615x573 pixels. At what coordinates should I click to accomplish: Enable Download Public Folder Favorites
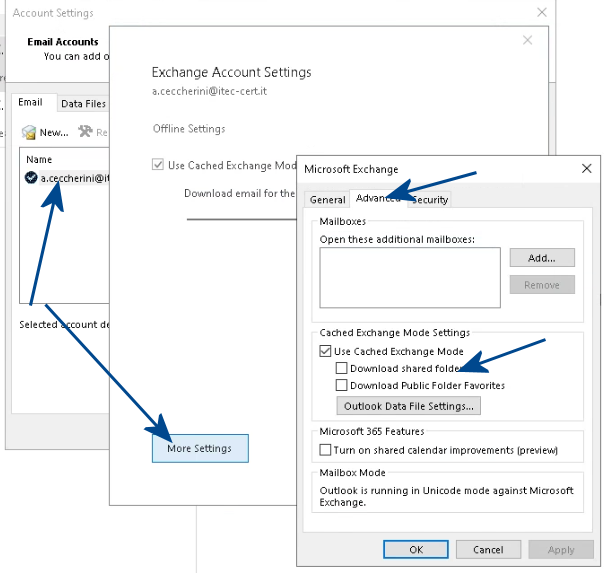(341, 385)
